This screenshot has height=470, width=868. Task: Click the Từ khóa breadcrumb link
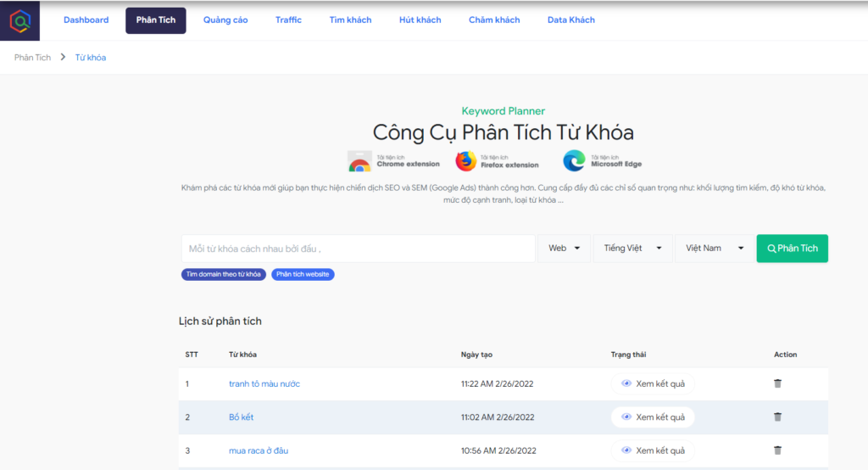click(91, 58)
